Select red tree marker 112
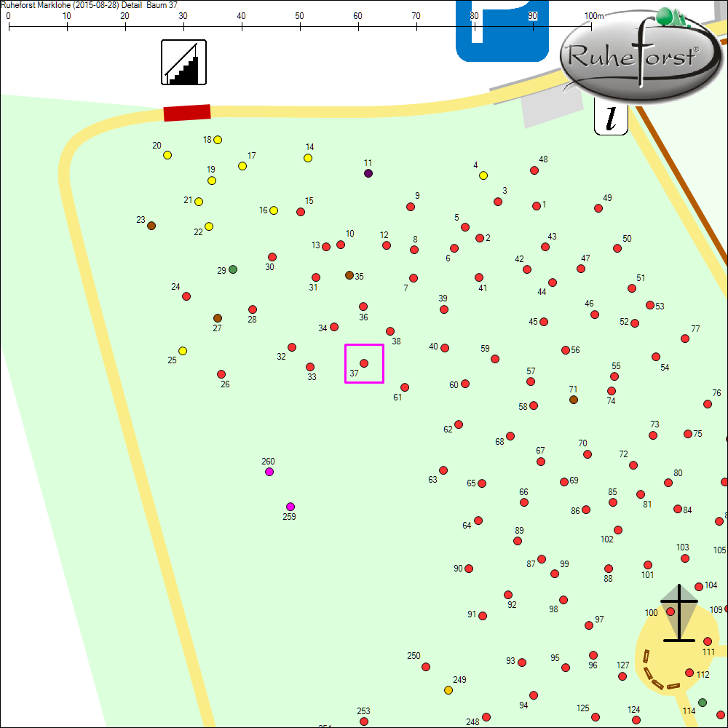Screen dimensions: 728x728 point(689,673)
